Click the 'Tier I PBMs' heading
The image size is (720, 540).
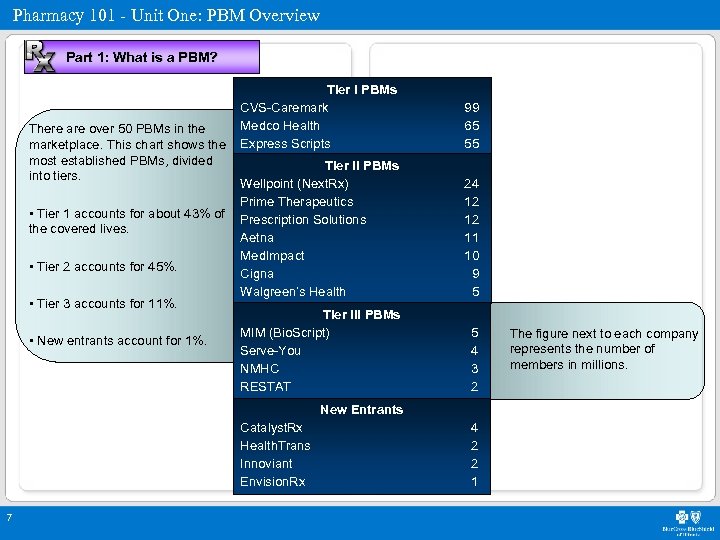coord(362,90)
